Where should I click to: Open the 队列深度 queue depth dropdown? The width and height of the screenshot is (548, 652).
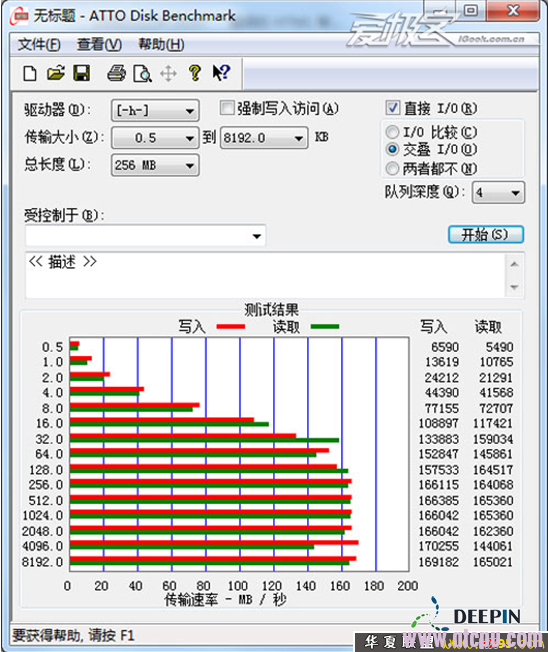498,193
